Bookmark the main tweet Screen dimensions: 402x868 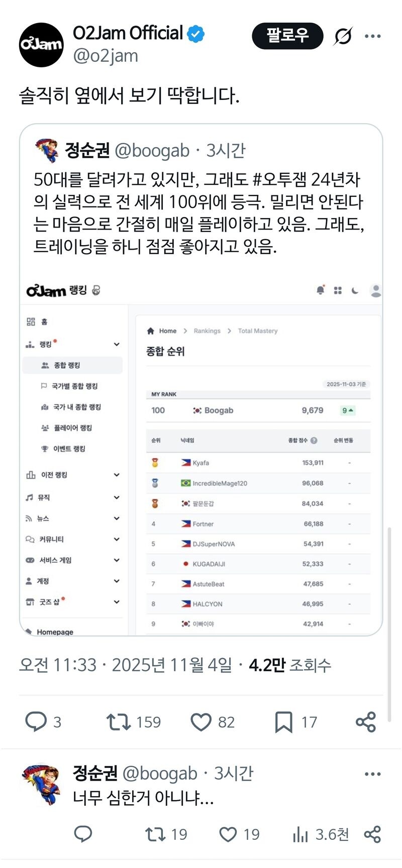pos(284,722)
